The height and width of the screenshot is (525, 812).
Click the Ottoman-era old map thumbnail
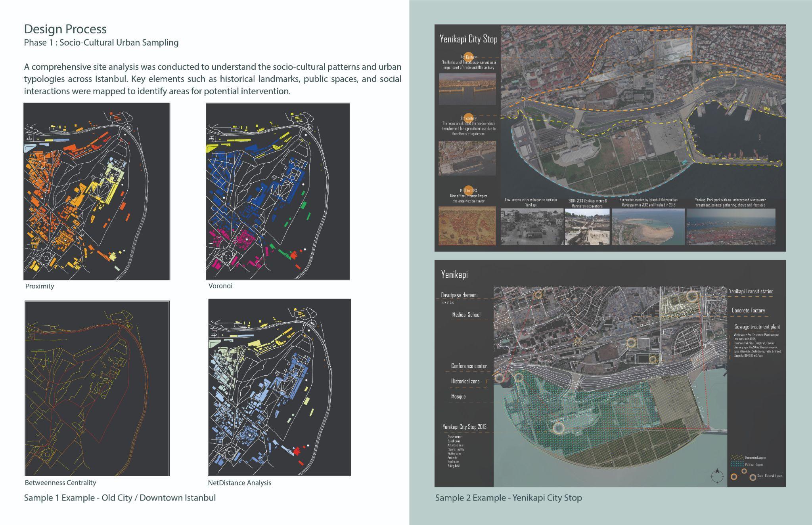pyautogui.click(x=467, y=226)
